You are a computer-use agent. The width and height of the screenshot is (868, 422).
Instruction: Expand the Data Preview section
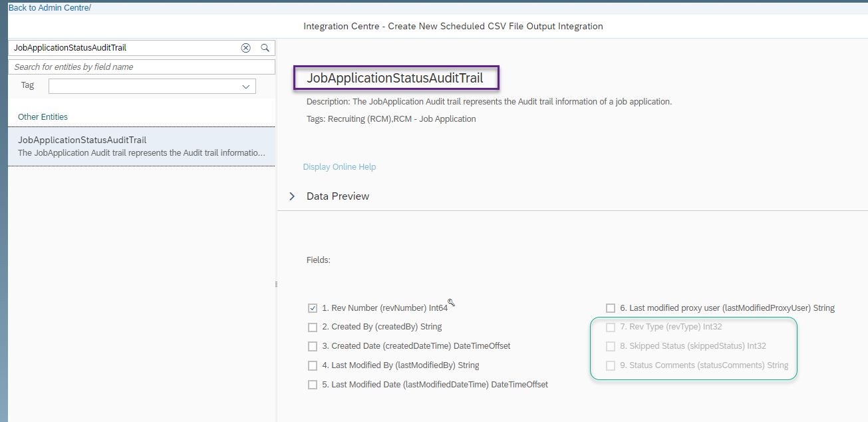coord(292,196)
